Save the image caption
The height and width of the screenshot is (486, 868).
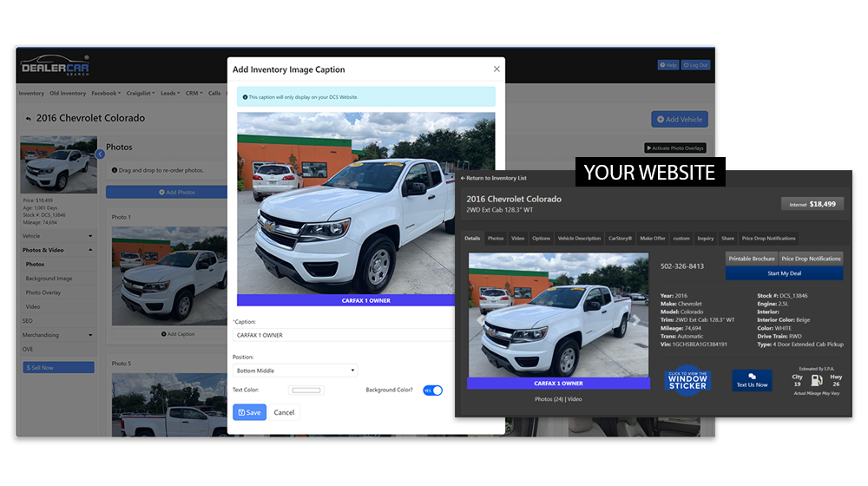249,412
